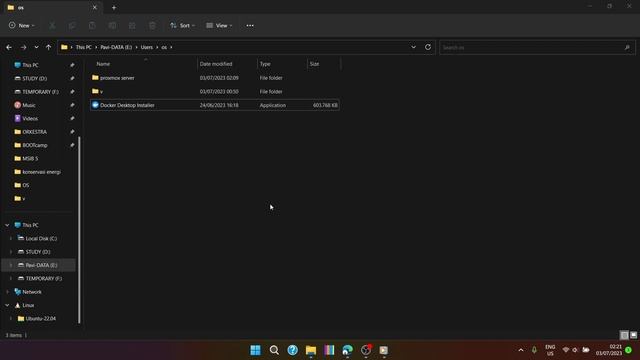The width and height of the screenshot is (640, 360).
Task: Go up one folder level
Action: pos(49,47)
